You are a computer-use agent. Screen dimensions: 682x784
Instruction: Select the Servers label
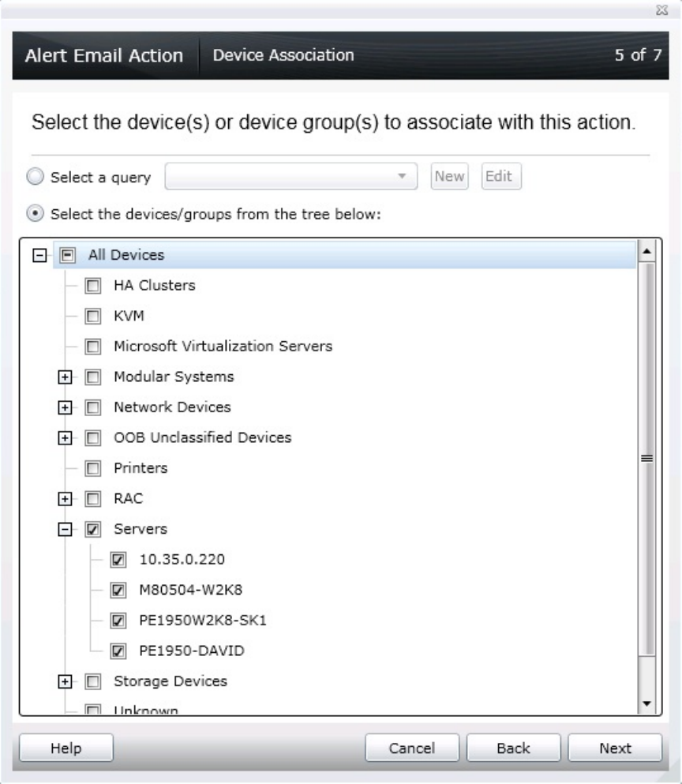click(x=141, y=529)
